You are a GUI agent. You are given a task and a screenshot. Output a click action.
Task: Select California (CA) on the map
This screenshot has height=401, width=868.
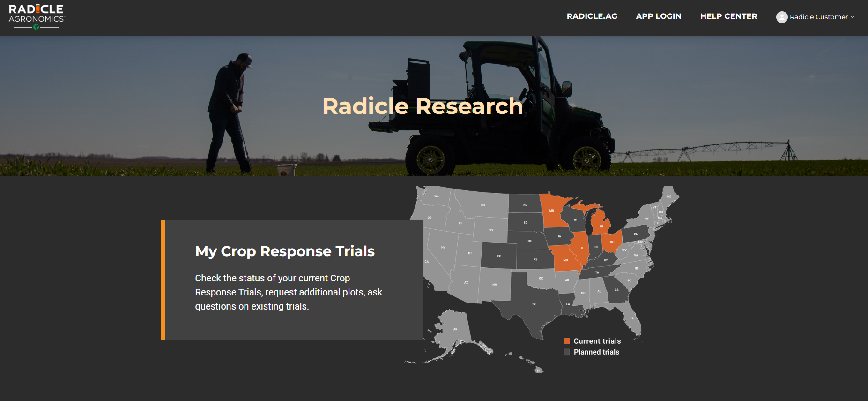tap(427, 261)
